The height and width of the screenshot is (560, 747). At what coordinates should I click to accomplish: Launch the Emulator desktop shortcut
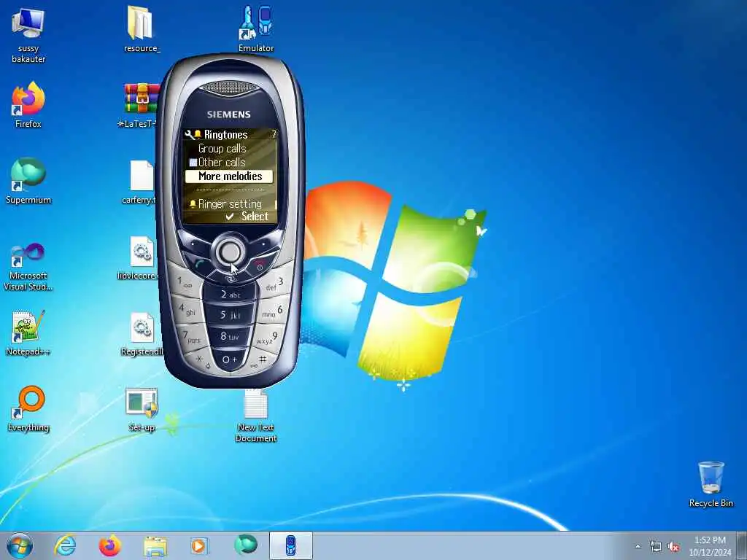(256, 28)
